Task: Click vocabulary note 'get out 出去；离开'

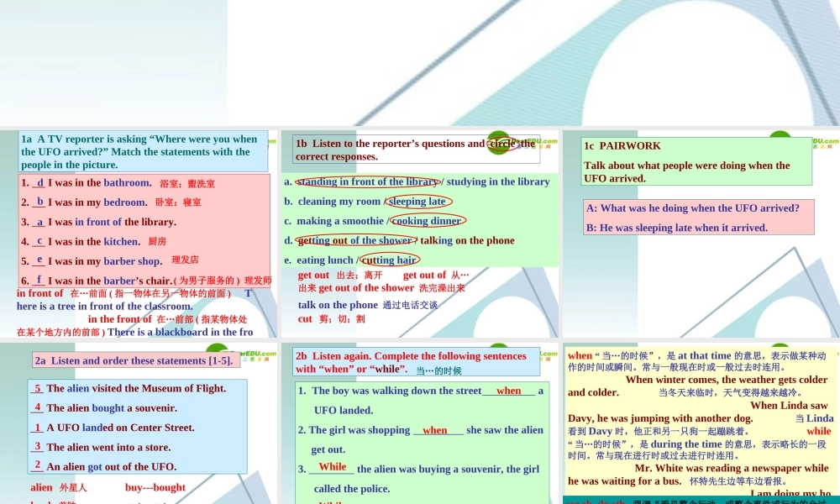Action: 340,276
